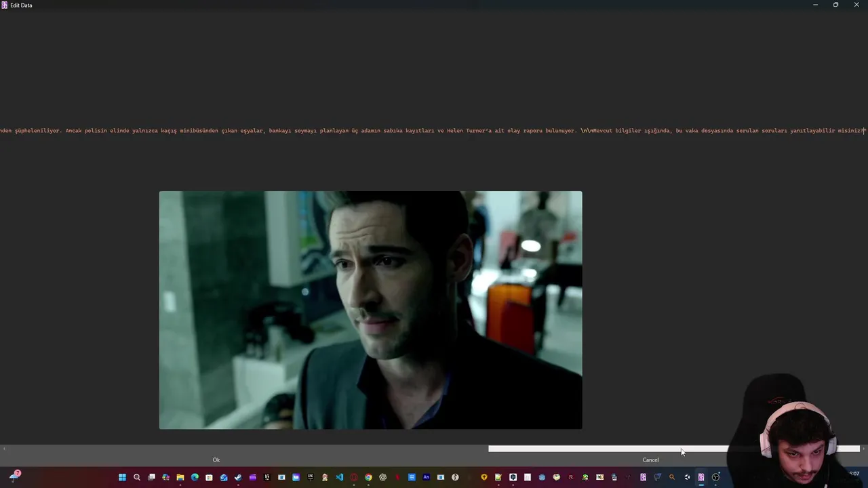This screenshot has height=488, width=868.
Task: Switch to Unity from the taskbar
Action: point(687,477)
